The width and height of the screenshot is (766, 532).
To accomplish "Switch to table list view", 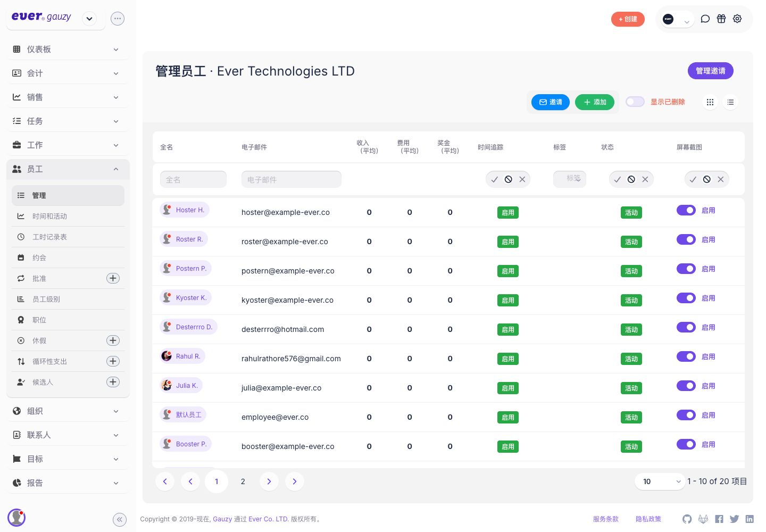I will [x=731, y=102].
